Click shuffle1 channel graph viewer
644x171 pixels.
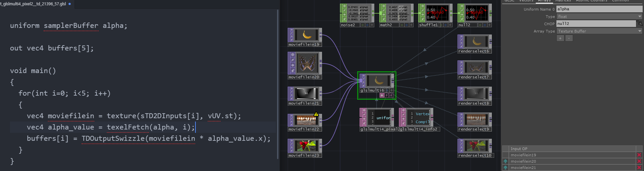click(x=437, y=13)
